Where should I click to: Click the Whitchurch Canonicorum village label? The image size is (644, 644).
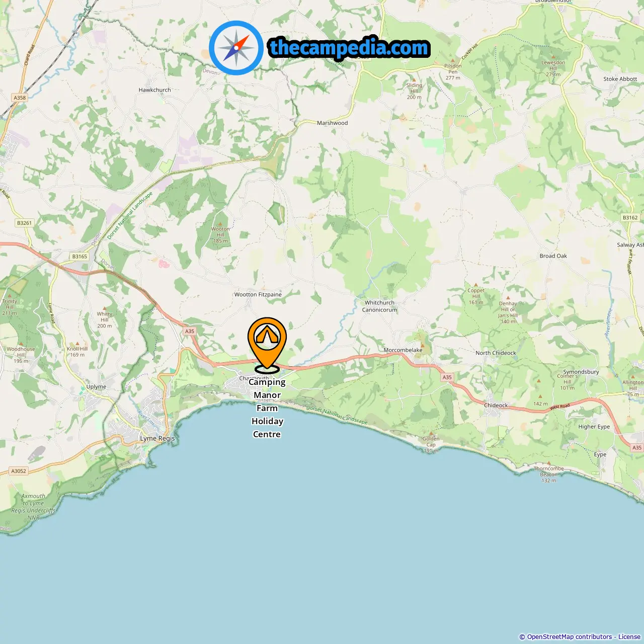coord(380,306)
